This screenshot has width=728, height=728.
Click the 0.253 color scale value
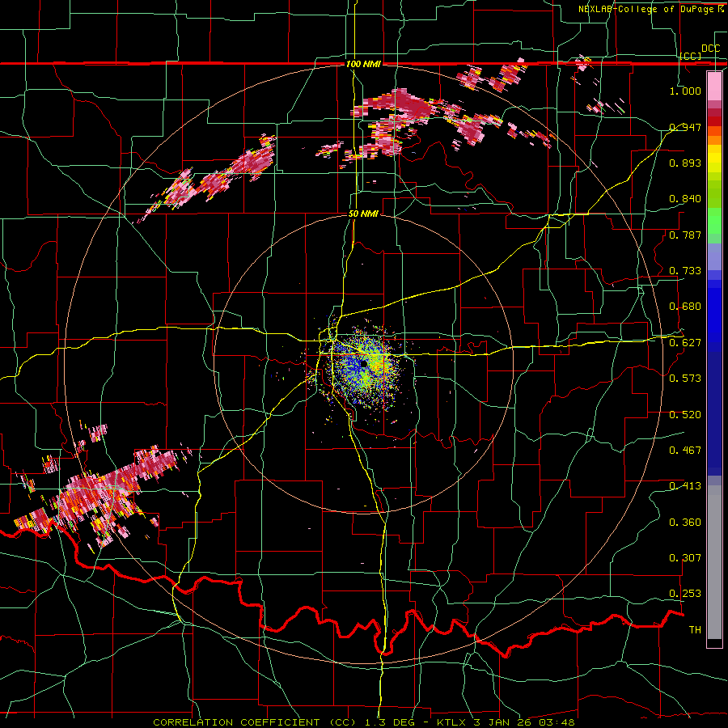point(685,594)
